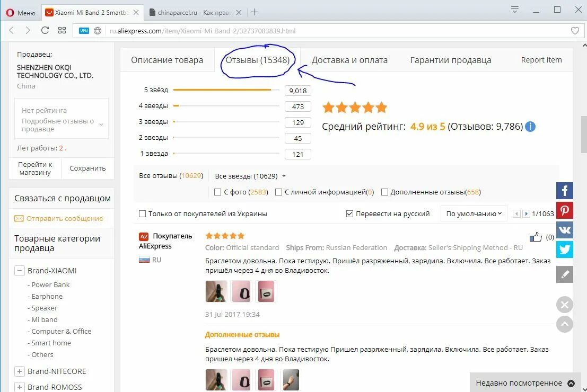Open the wrist photo in Дополненные отзывы

(x=291, y=380)
